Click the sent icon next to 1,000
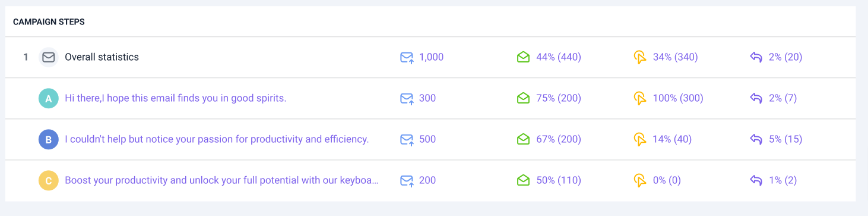868x216 pixels. 407,58
